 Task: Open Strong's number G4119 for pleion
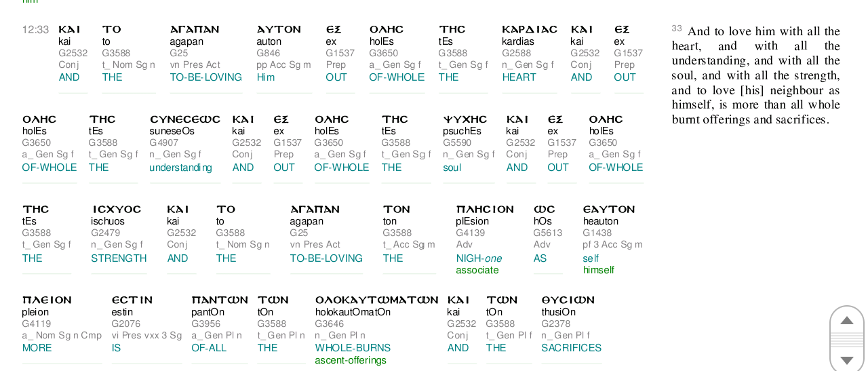(37, 324)
